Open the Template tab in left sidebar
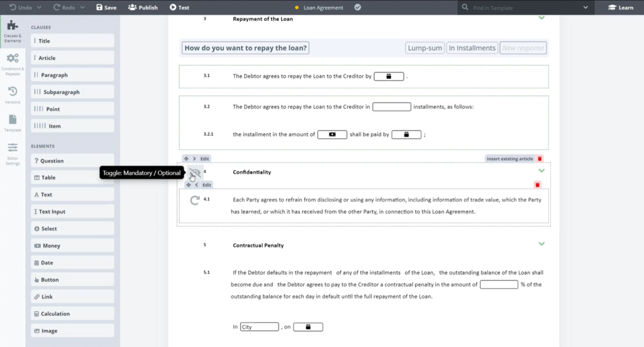 [x=12, y=122]
